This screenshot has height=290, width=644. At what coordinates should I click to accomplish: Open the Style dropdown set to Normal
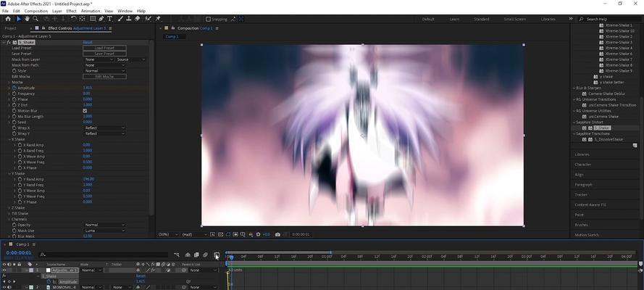tap(104, 71)
